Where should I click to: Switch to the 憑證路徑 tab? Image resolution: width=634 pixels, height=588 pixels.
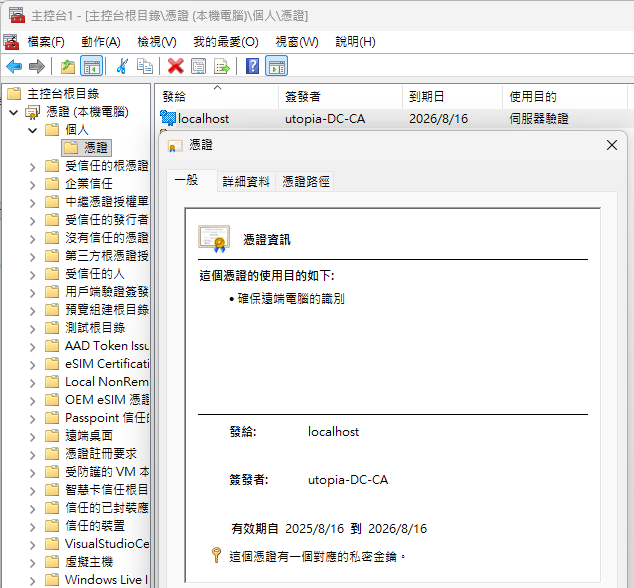(306, 181)
